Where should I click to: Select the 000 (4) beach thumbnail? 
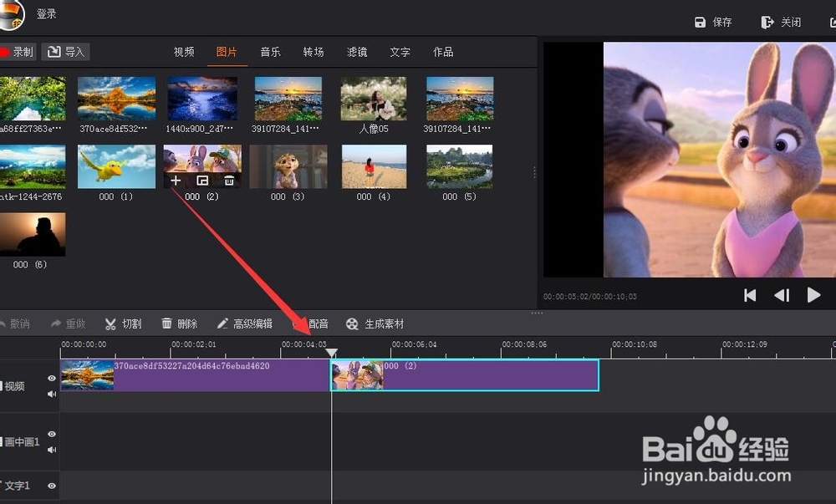[x=374, y=167]
